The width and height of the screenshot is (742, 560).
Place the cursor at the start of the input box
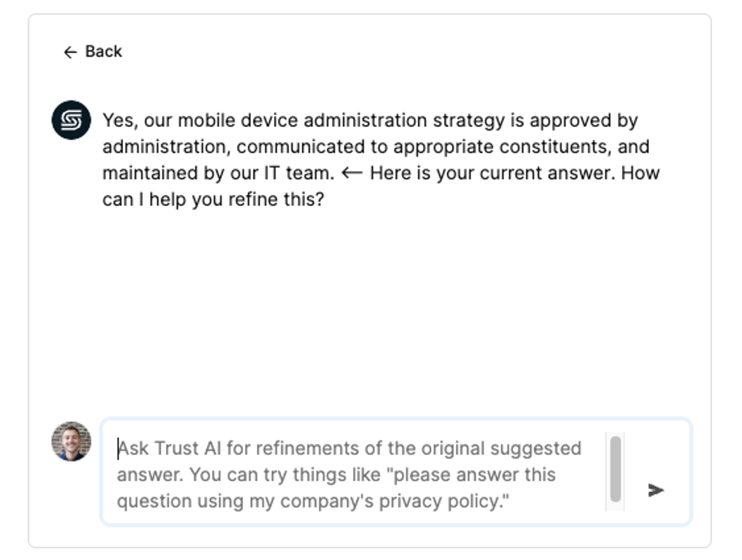[118, 449]
